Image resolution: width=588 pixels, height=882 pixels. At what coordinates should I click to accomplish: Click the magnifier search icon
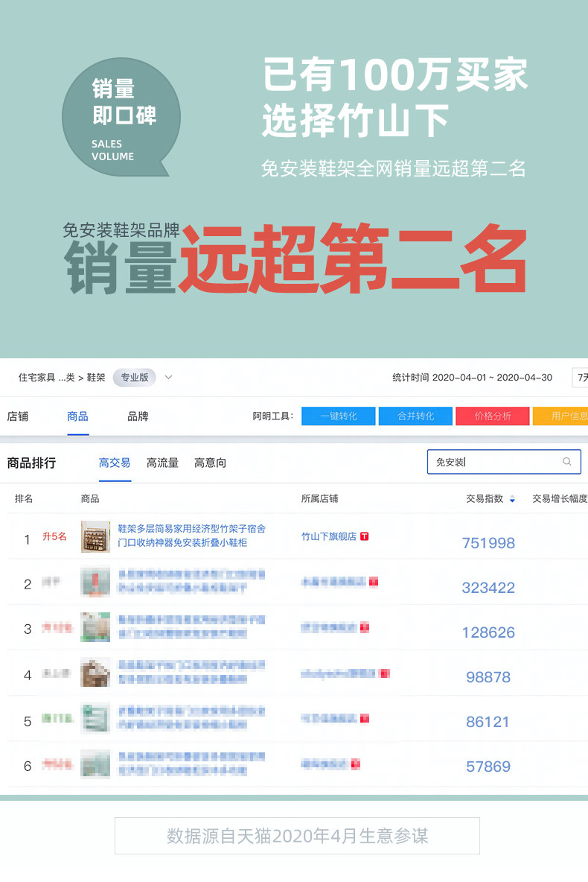click(567, 462)
